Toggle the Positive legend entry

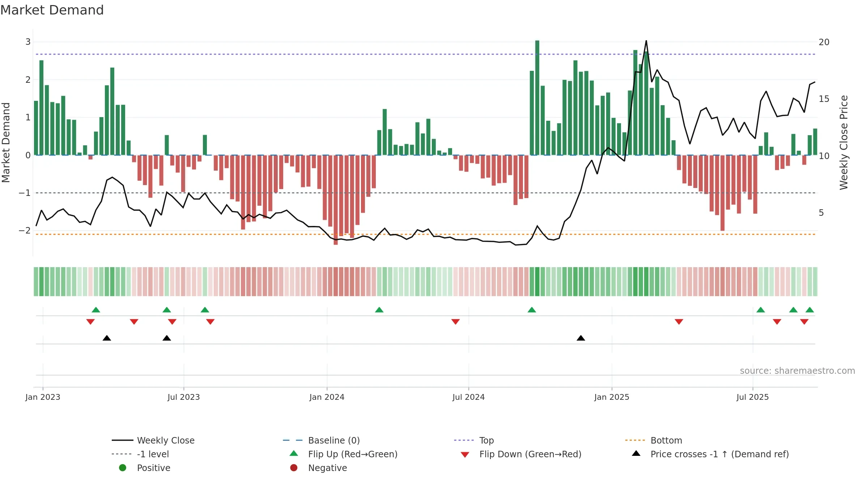point(145,468)
